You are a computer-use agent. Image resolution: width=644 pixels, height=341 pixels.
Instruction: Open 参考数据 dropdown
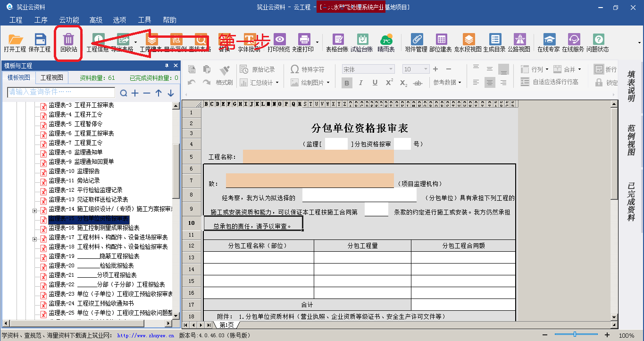[x=448, y=83]
